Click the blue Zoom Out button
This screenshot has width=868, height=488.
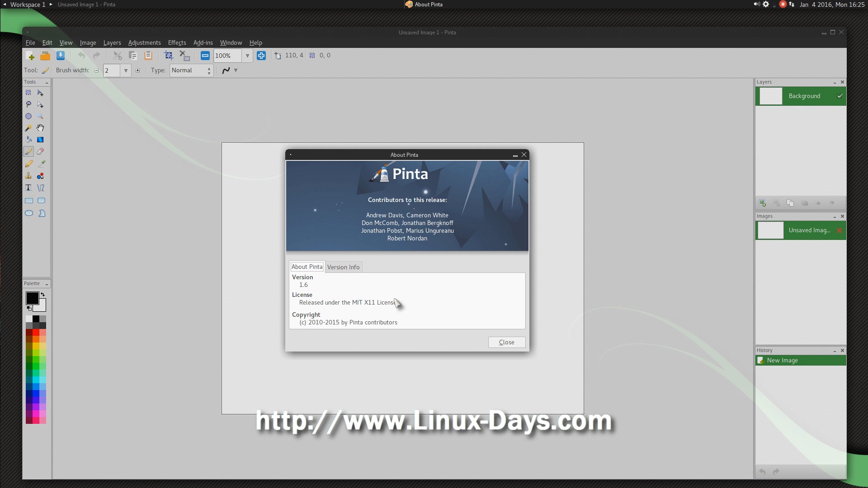[205, 56]
